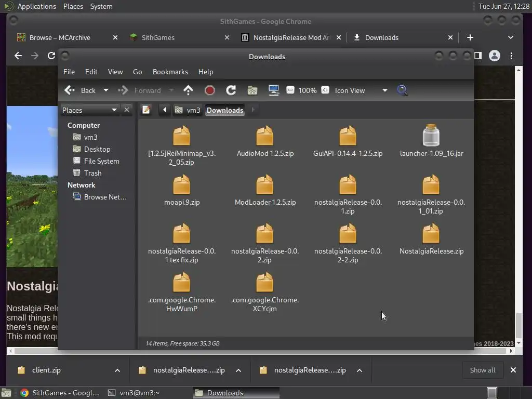The height and width of the screenshot is (399, 532).
Task: Switch to the Browse – MCArchive tab
Action: [x=60, y=37]
